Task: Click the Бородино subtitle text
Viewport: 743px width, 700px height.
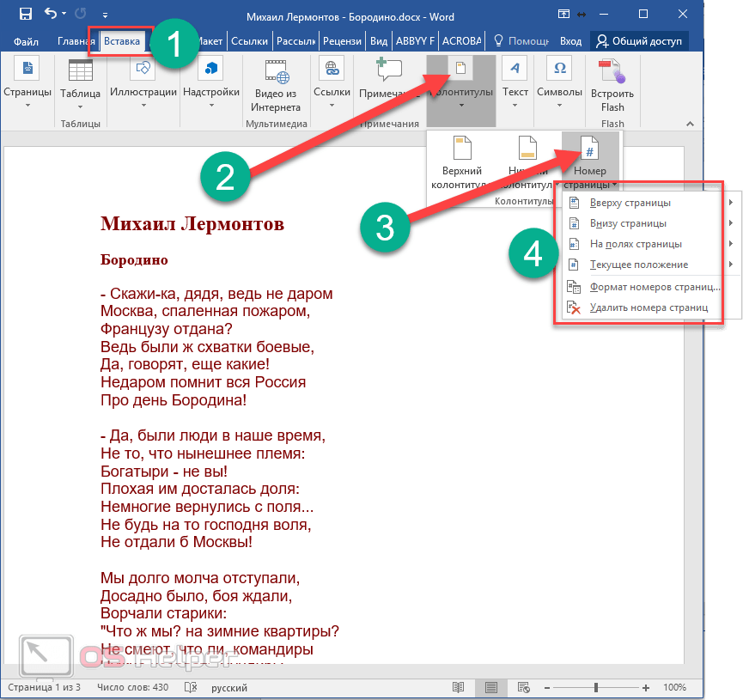Action: coord(134,259)
